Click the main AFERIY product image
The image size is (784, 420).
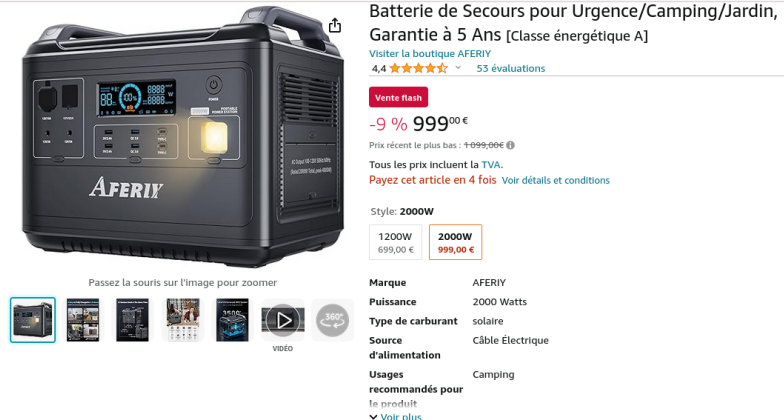tap(183, 136)
